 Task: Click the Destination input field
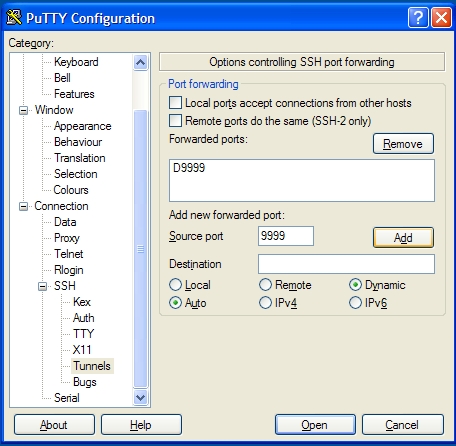tap(346, 264)
